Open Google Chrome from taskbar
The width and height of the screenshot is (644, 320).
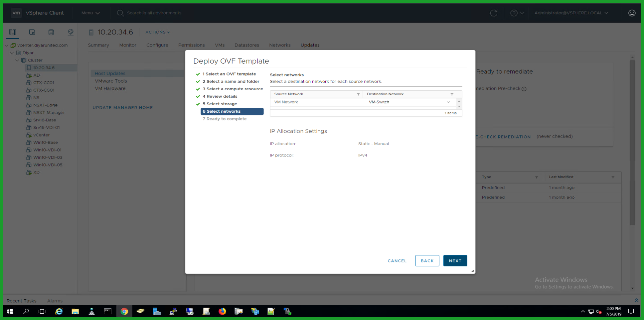point(124,312)
